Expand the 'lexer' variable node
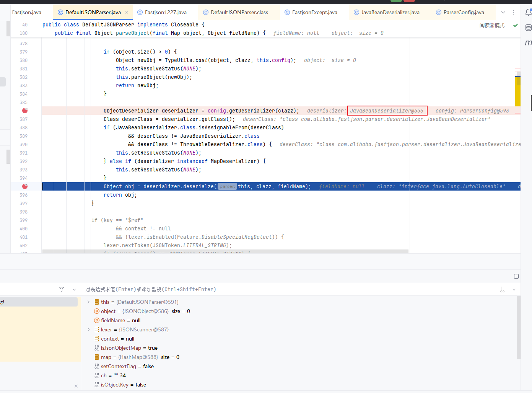 click(89, 329)
